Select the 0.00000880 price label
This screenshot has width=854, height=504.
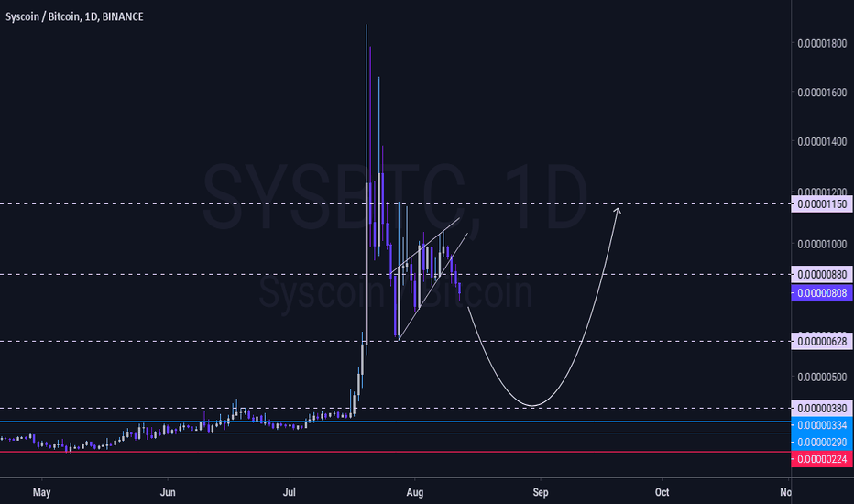click(x=822, y=275)
